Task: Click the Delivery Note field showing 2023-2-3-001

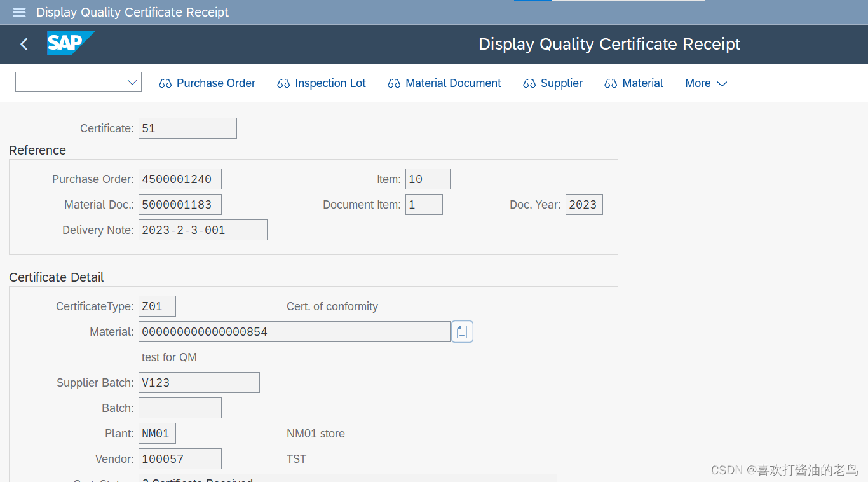Action: [x=202, y=230]
